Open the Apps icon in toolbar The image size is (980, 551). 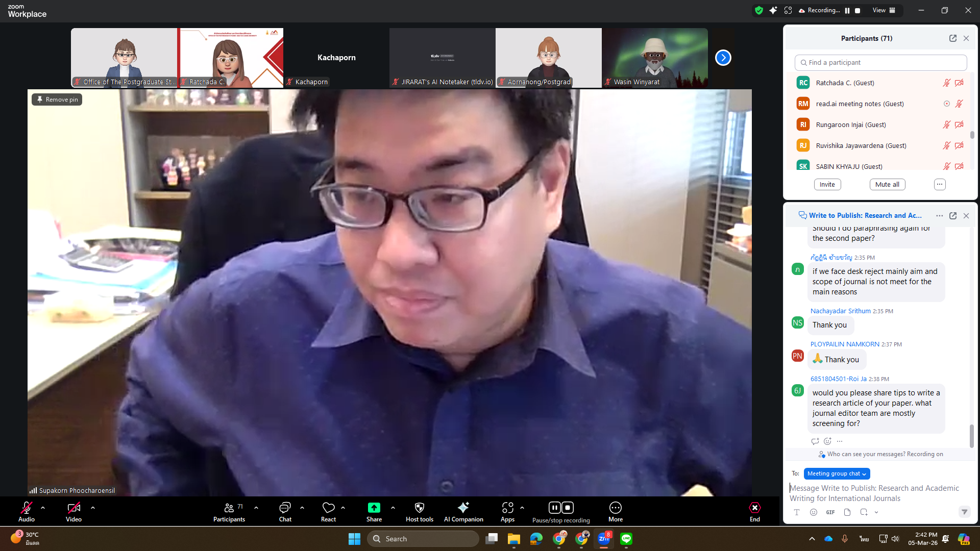click(x=507, y=508)
